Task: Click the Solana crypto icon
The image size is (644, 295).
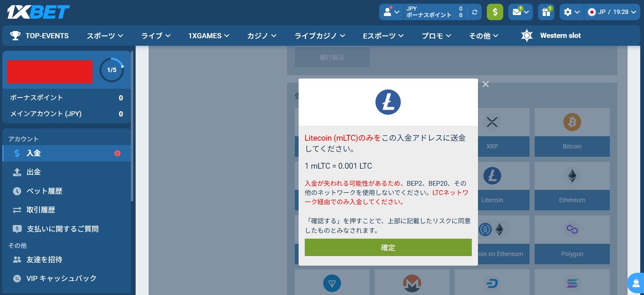Action: 572,283
